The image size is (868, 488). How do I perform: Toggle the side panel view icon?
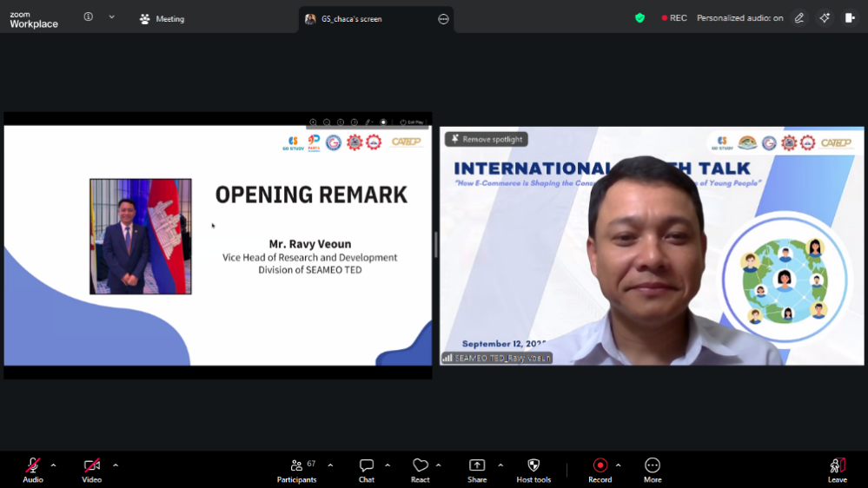pos(850,18)
